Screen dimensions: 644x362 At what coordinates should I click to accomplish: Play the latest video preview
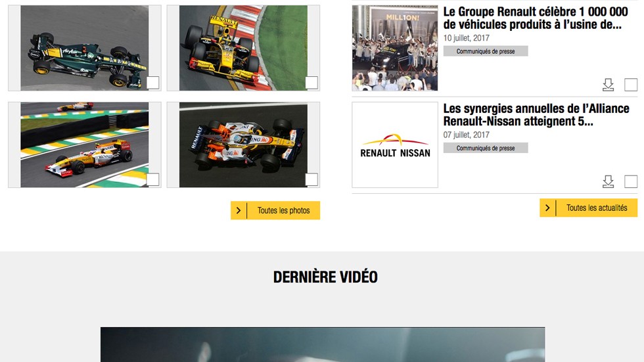[x=323, y=345]
